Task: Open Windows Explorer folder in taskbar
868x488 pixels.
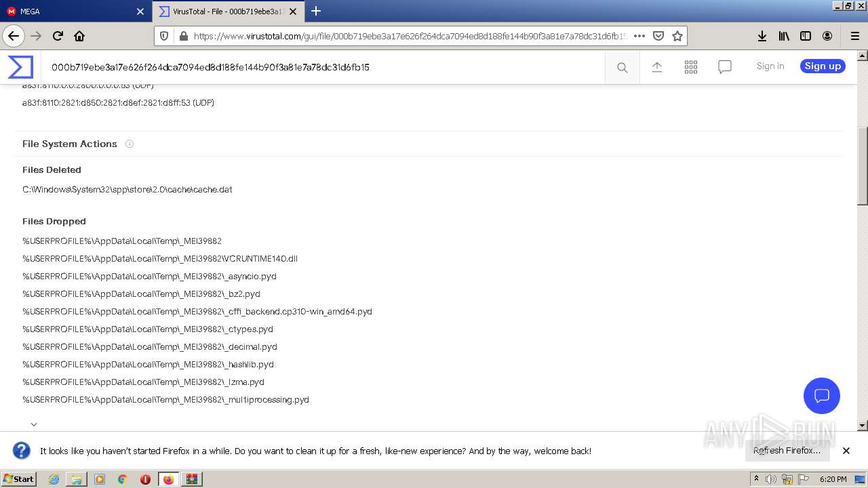Action: (77, 479)
